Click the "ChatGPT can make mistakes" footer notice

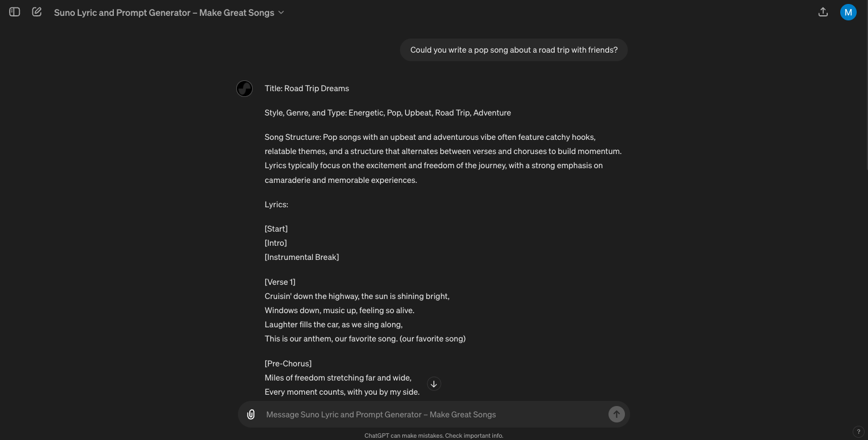coord(433,435)
